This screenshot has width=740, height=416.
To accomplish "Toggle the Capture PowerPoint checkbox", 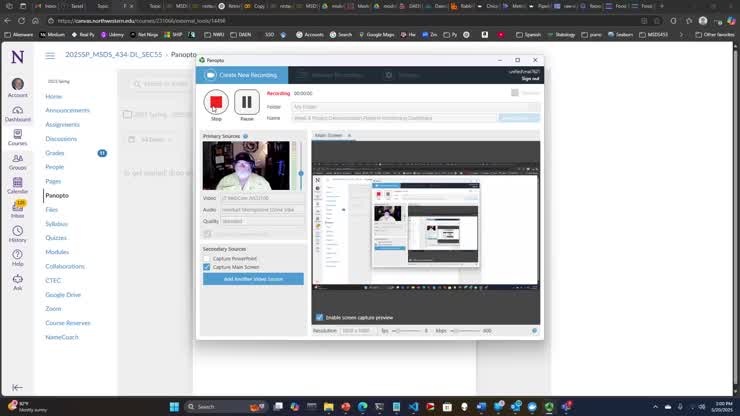I will 207,259.
